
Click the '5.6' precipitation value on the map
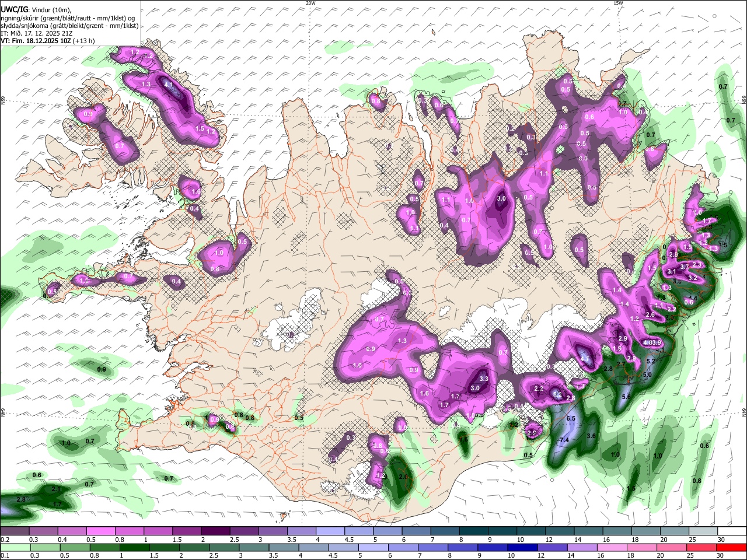point(626,397)
